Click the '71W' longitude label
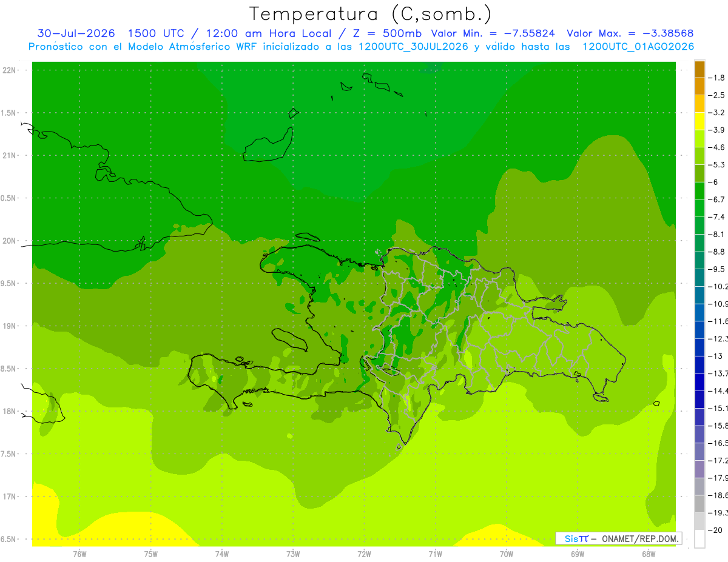The height and width of the screenshot is (562, 728). point(435,554)
